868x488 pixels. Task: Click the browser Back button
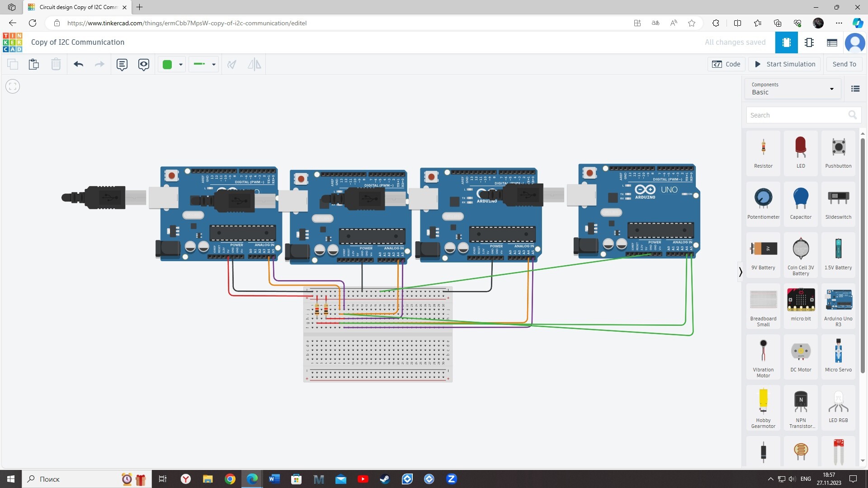point(13,23)
